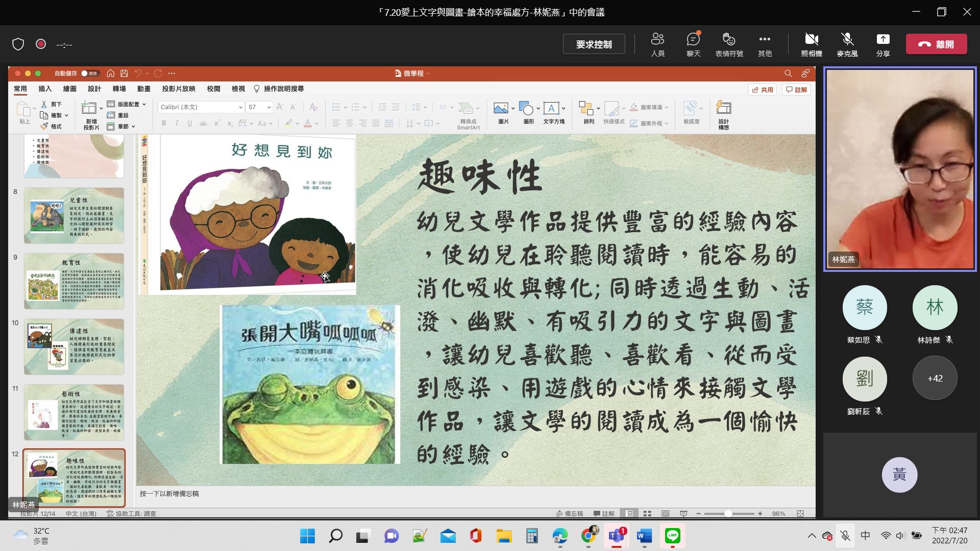Click the 剪下 cut scissors icon

click(x=44, y=104)
